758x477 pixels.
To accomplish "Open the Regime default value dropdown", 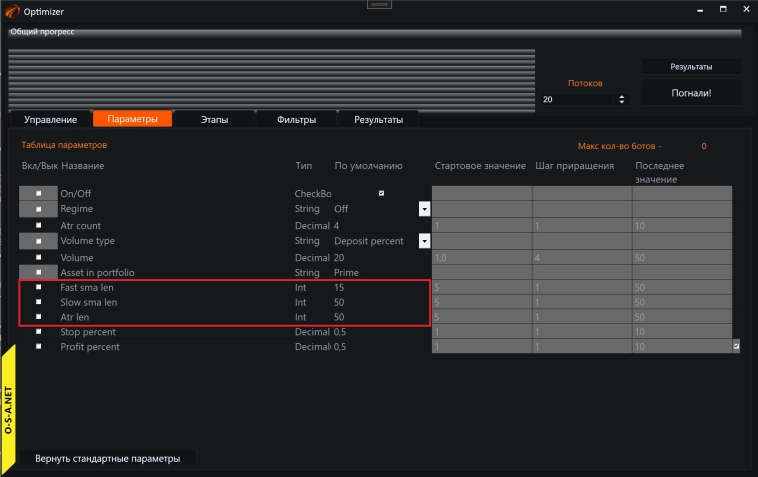I will pos(424,209).
